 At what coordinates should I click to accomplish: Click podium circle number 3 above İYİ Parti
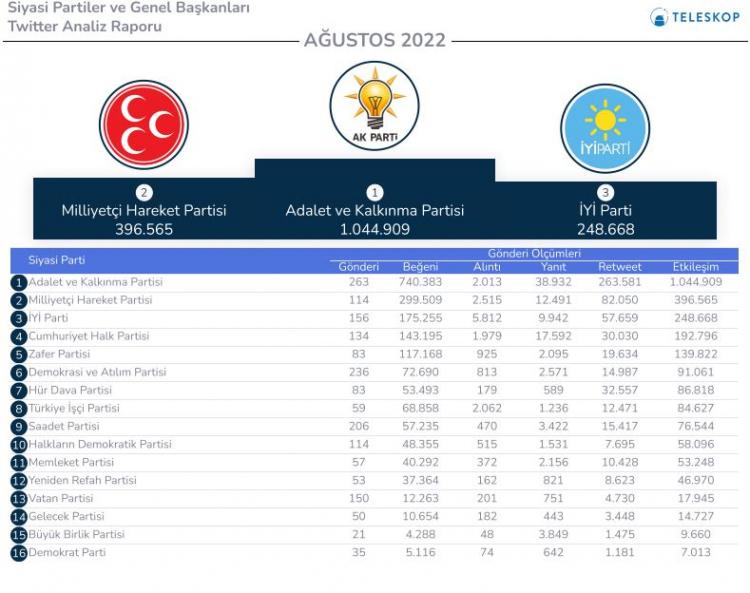(605, 193)
